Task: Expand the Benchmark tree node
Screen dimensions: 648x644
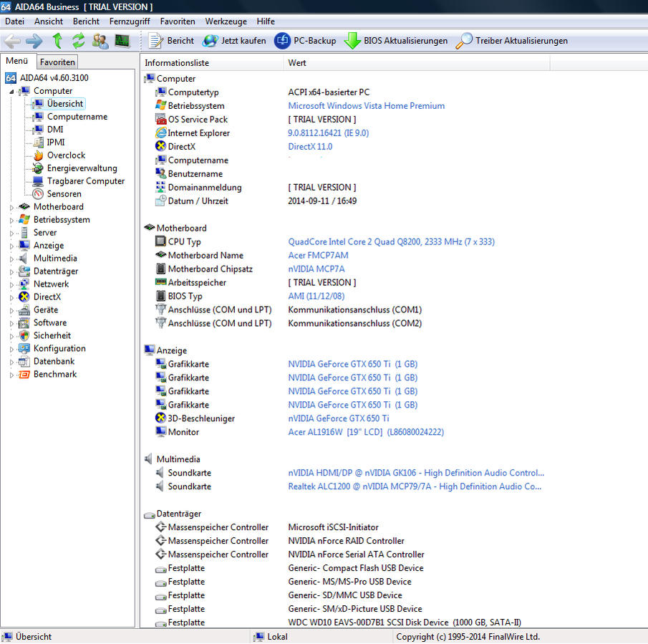Action: (11, 375)
